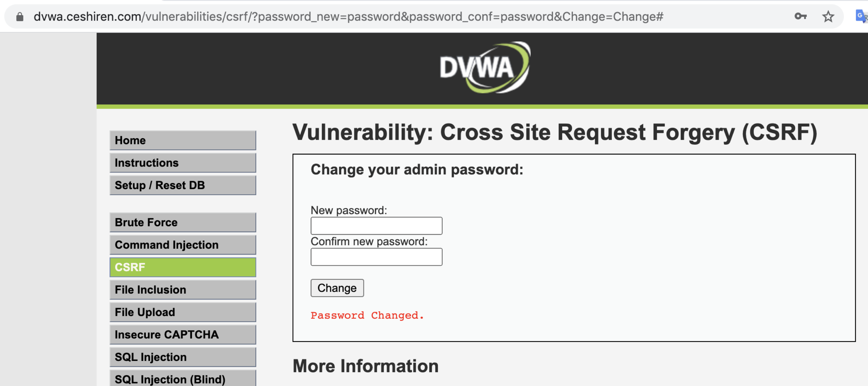Open the Home menu item

(x=183, y=140)
